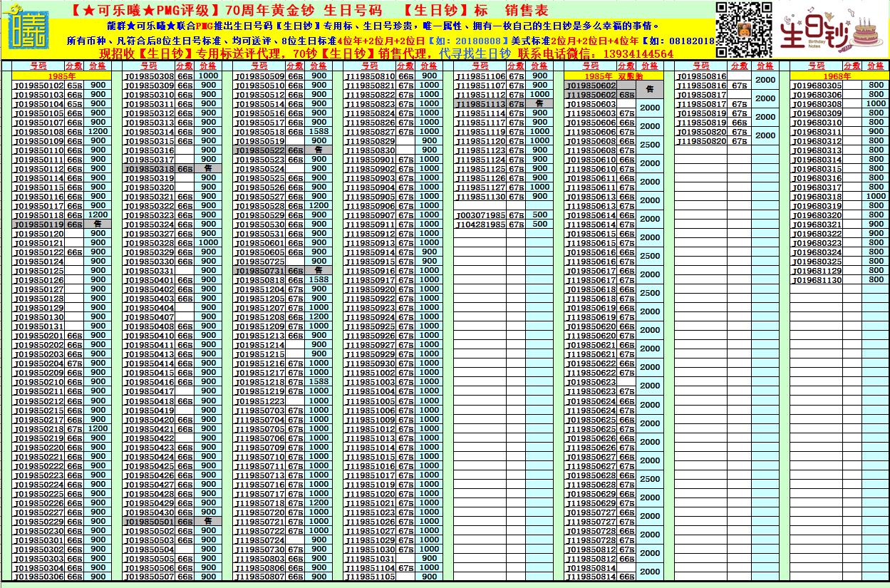
Task: Select serial number cell J119851120
Action: (480, 141)
